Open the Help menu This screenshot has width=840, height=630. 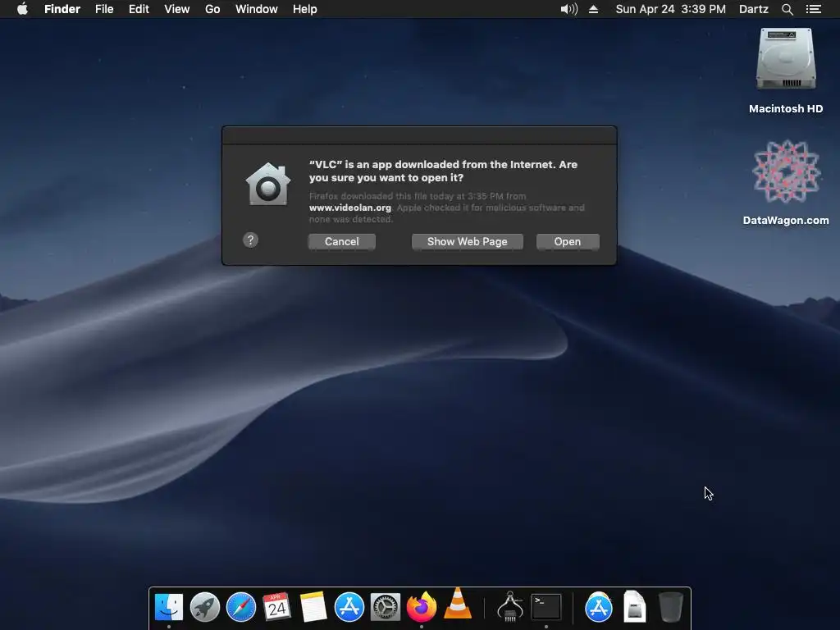(x=305, y=9)
